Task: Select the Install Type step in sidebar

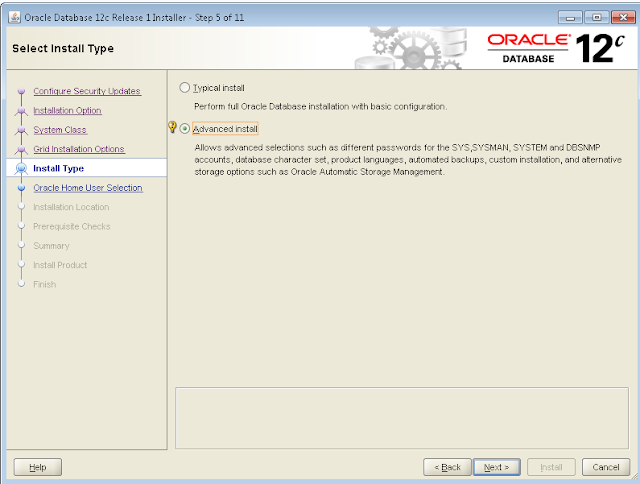Action: (58, 169)
